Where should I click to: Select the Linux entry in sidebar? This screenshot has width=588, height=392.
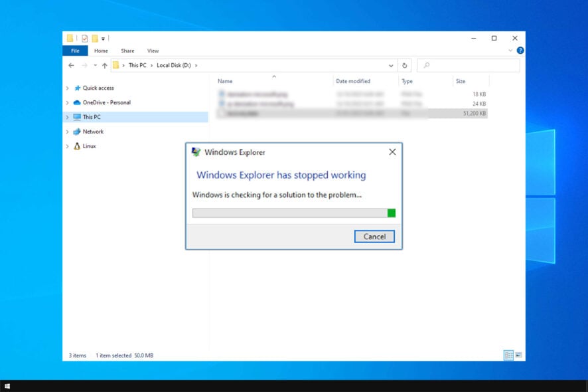89,146
